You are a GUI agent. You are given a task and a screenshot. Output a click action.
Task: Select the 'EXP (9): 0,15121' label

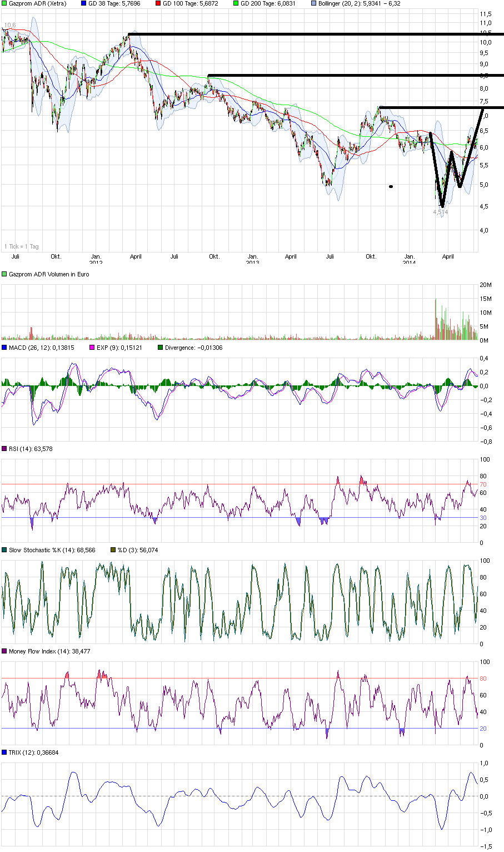click(119, 348)
